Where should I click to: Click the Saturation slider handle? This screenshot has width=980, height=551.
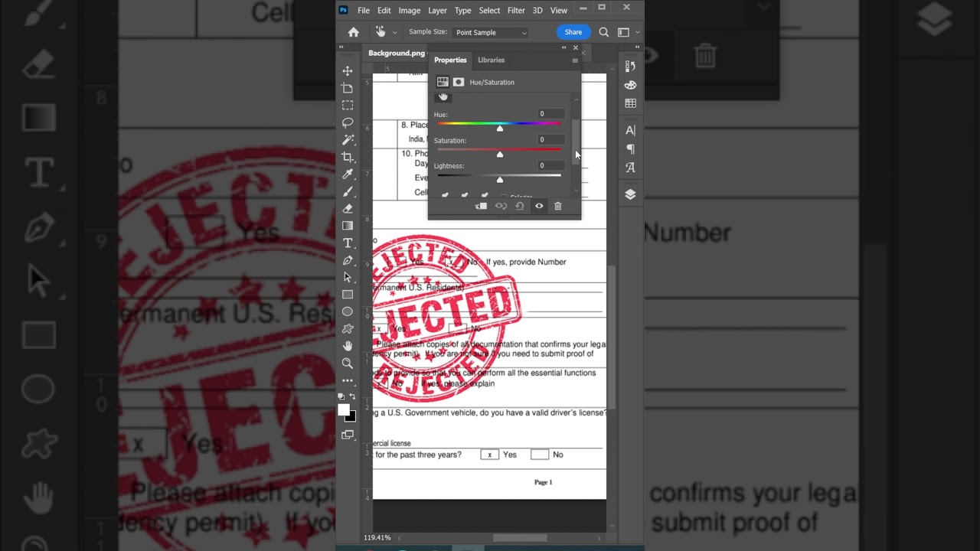click(x=500, y=155)
